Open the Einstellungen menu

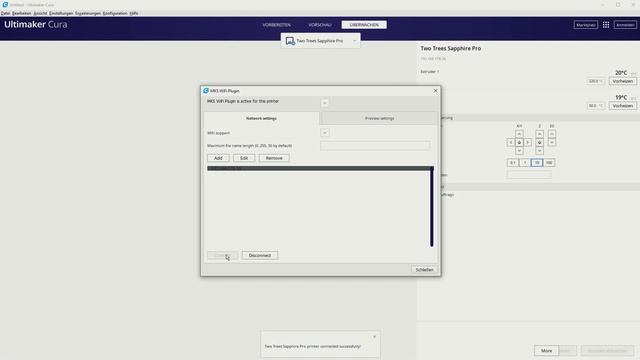pyautogui.click(x=61, y=13)
